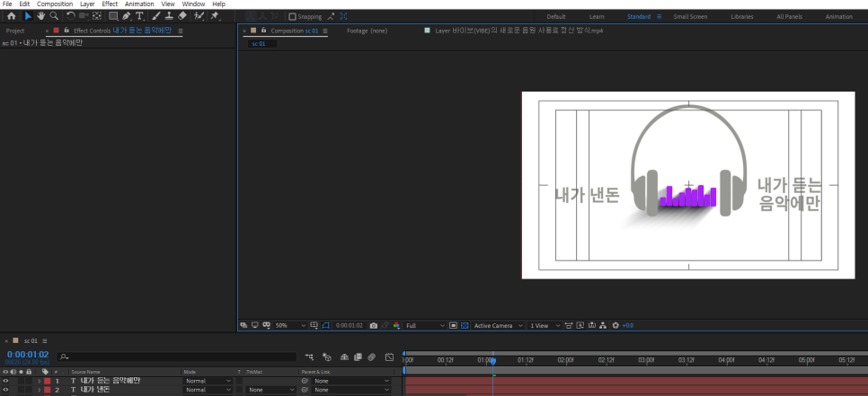Open the File menu
The image size is (868, 396).
(7, 4)
